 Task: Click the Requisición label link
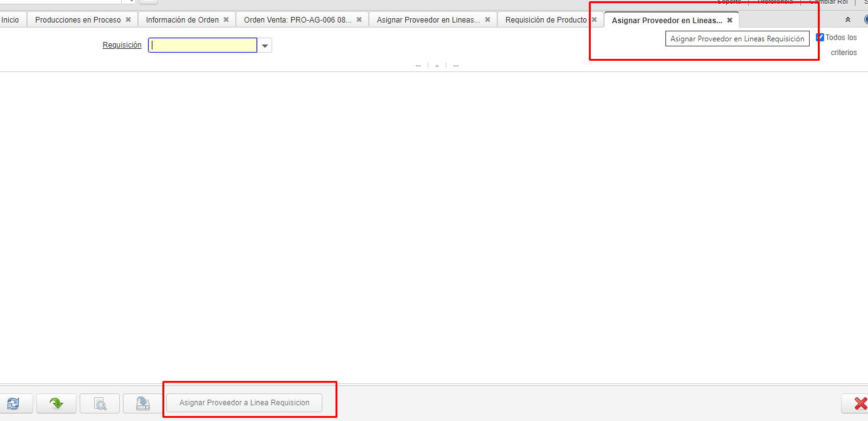click(122, 45)
